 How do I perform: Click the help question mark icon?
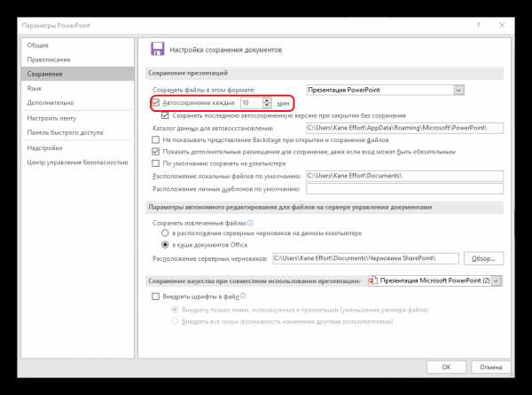coord(479,25)
